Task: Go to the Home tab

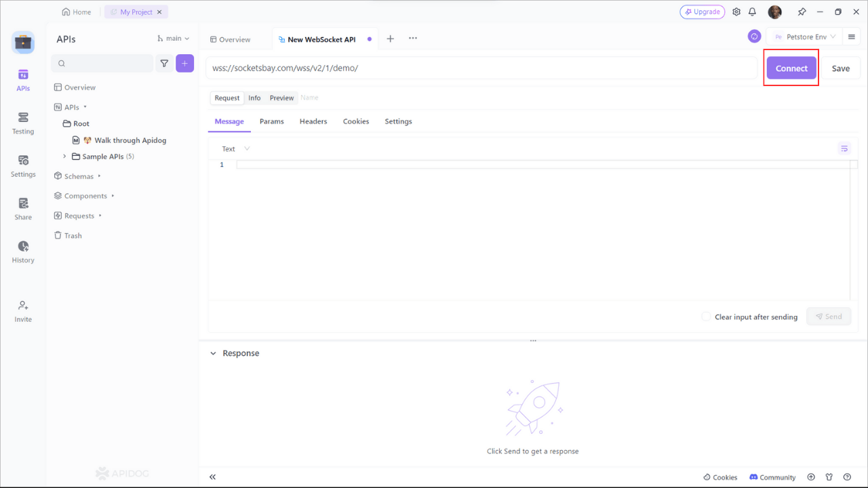Action: click(76, 12)
